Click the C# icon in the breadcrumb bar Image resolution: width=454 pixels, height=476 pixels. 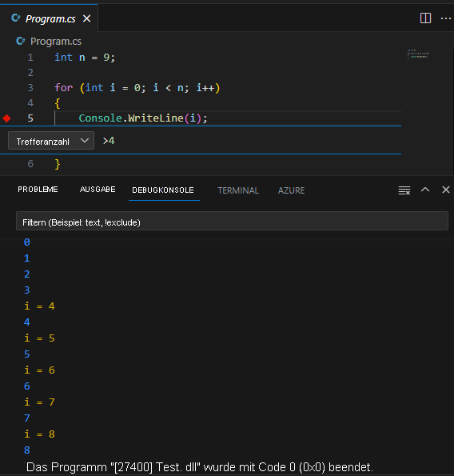click(x=21, y=41)
